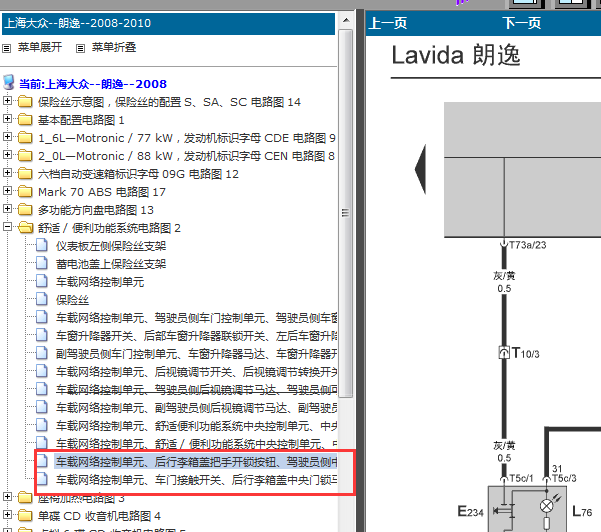This screenshot has height=532, width=601.
Task: Expand the 六档自动变速箱 09G 电路图 12 folder
Action: (x=7, y=172)
